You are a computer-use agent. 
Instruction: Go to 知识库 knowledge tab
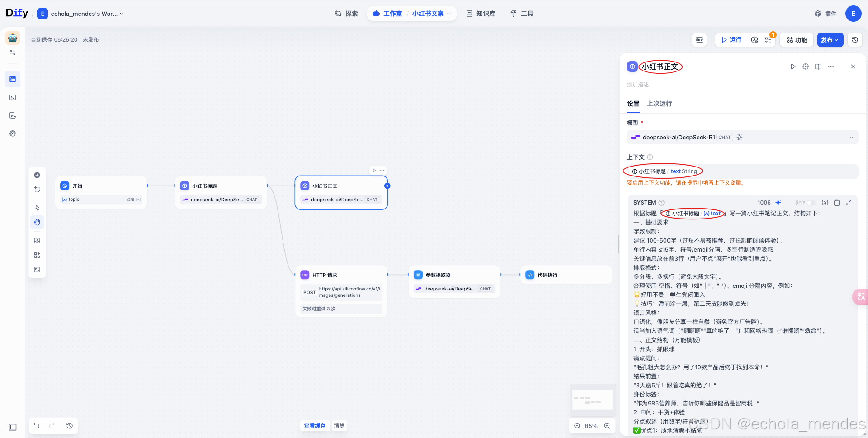[x=481, y=14]
